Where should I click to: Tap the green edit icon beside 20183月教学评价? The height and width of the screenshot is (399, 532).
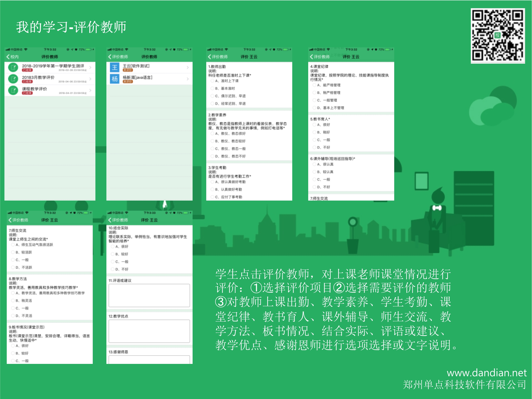point(13,79)
